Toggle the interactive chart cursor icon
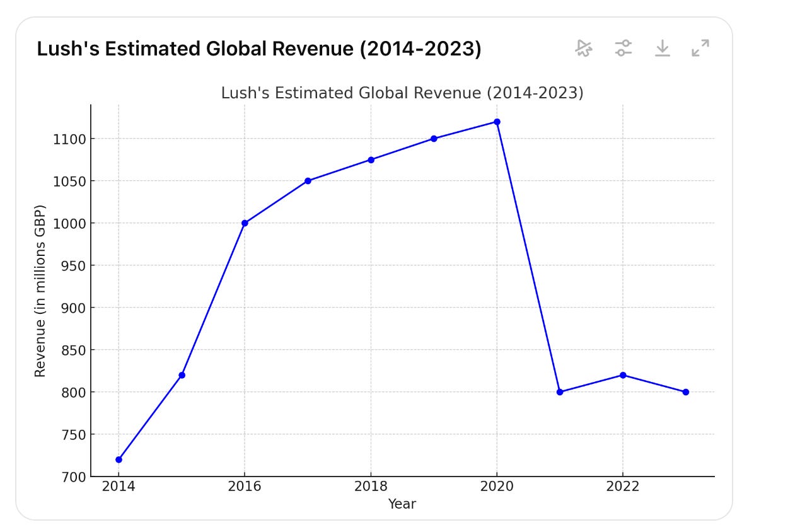 tap(584, 48)
